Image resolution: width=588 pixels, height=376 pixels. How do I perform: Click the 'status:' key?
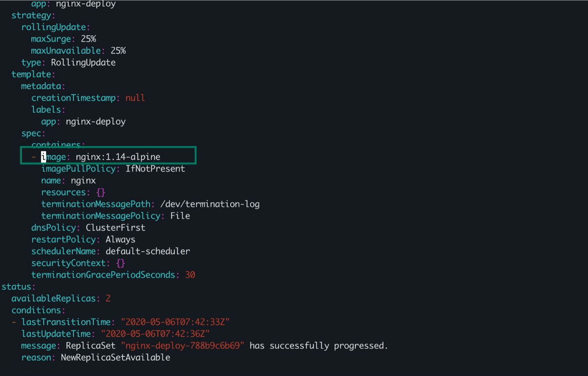(x=18, y=287)
